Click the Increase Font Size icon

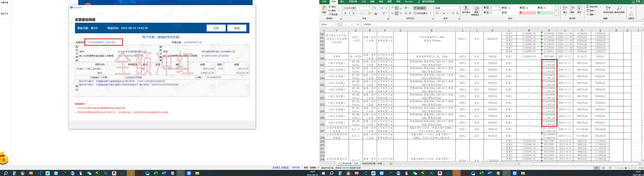tap(382, 8)
